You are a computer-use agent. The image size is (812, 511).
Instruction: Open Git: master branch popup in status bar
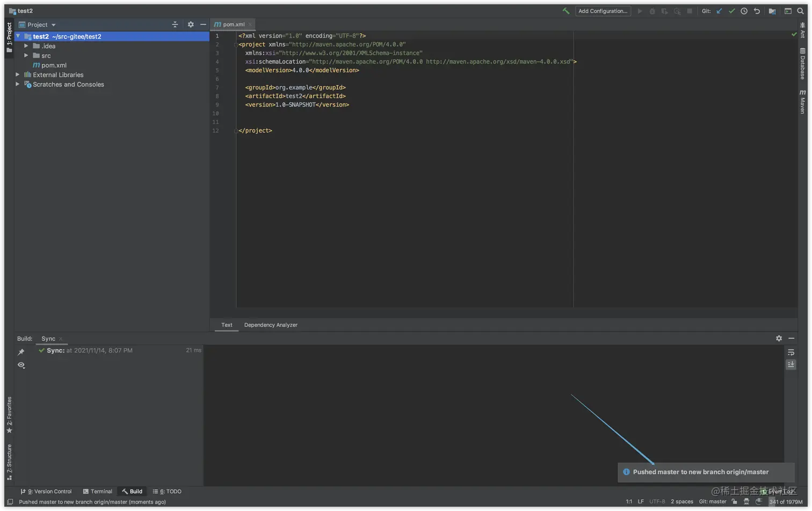(713, 501)
